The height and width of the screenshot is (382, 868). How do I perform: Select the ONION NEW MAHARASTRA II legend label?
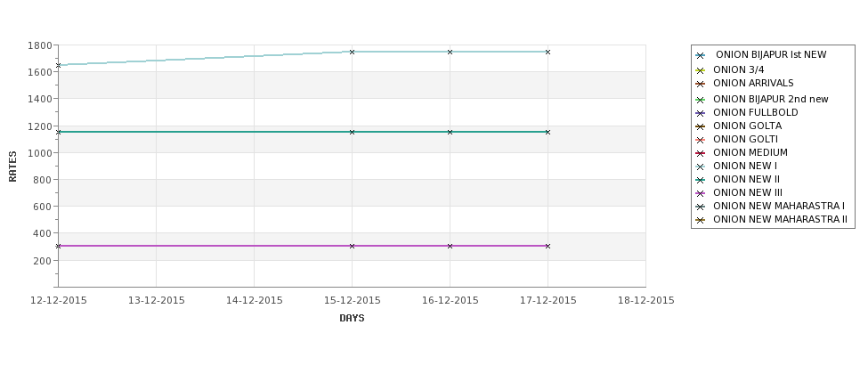pyautogui.click(x=780, y=219)
